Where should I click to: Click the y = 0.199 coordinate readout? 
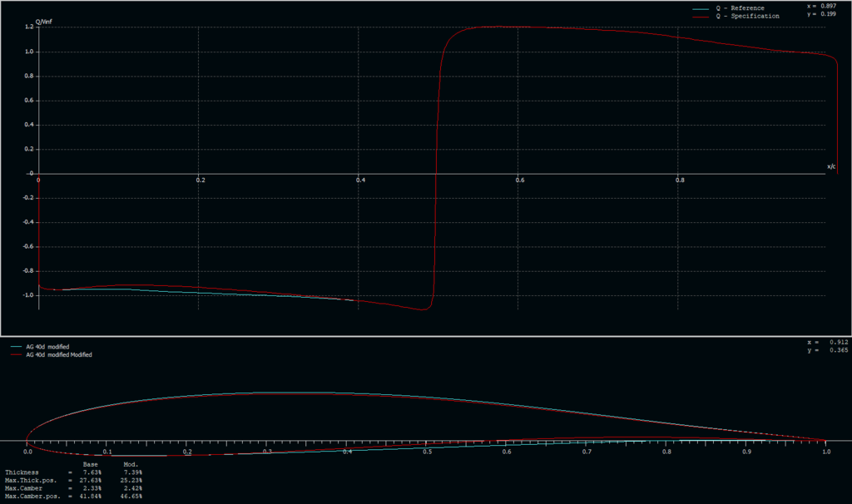click(823, 15)
